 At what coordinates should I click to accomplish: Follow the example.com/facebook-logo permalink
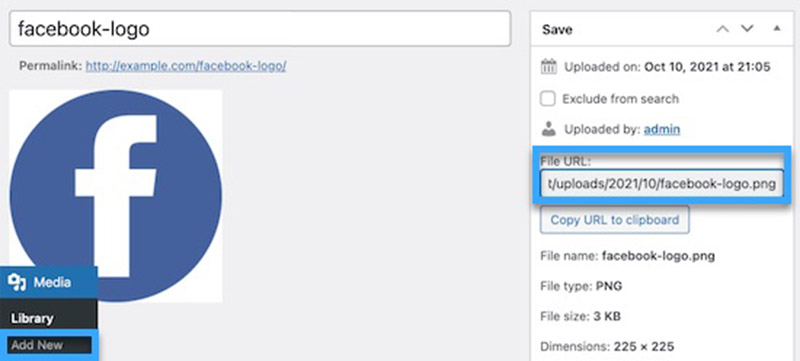coord(186,66)
